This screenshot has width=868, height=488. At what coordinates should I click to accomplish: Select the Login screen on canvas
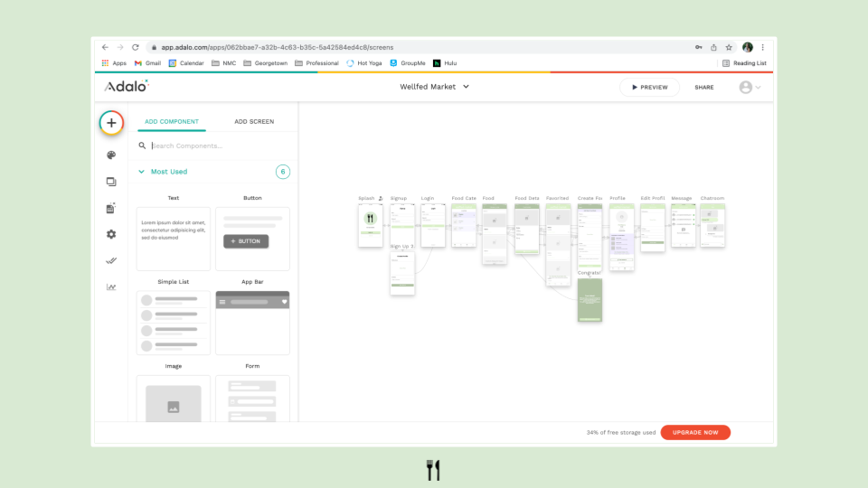pyautogui.click(x=433, y=225)
